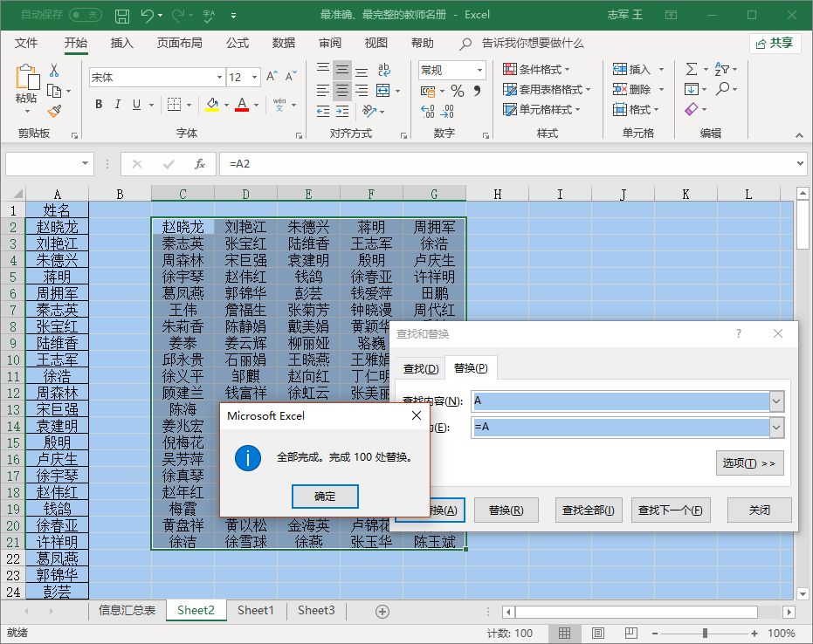The image size is (813, 644).
Task: Click the Clear eraser icon
Action: [x=691, y=109]
